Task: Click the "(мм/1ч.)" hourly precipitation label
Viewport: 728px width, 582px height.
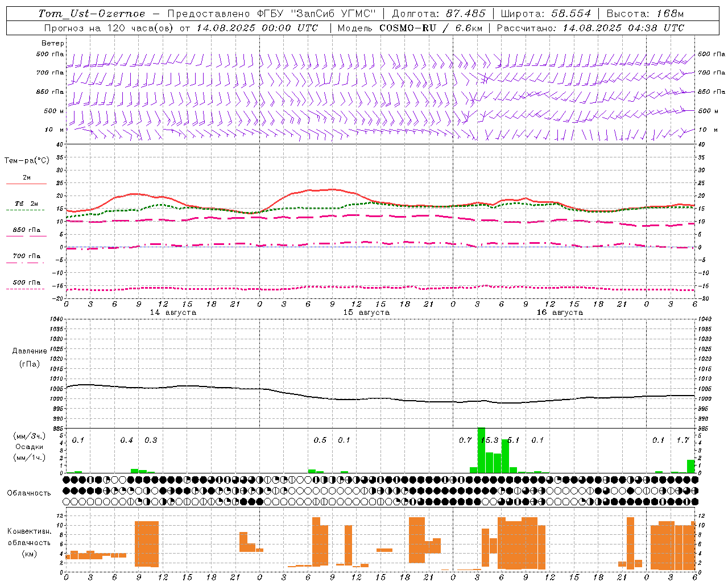Action: (30, 457)
